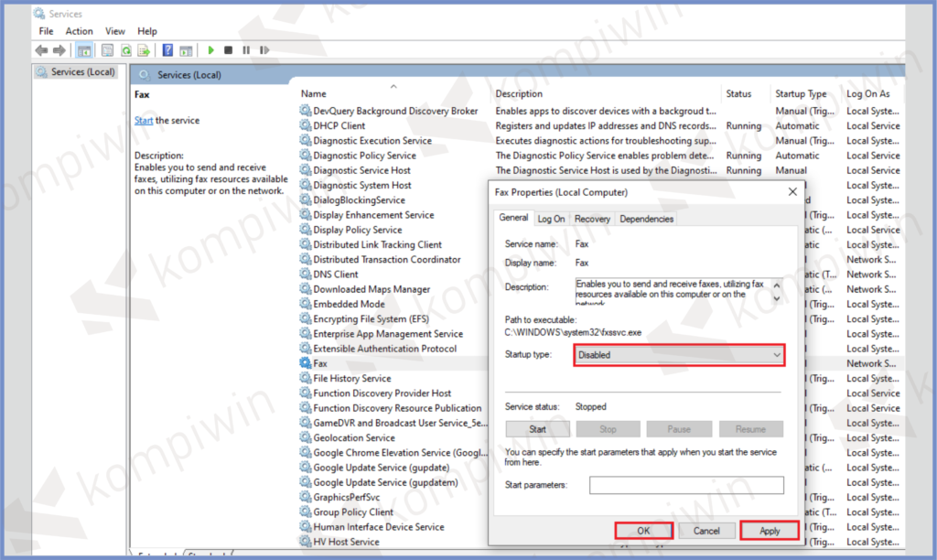Sort the list by Name column header
Viewport: 937px width, 560px height.
[x=314, y=94]
